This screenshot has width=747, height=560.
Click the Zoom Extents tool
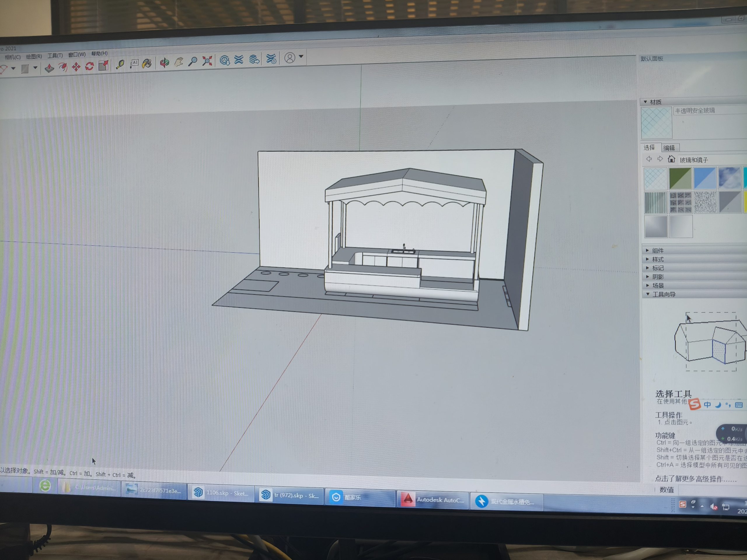(207, 61)
